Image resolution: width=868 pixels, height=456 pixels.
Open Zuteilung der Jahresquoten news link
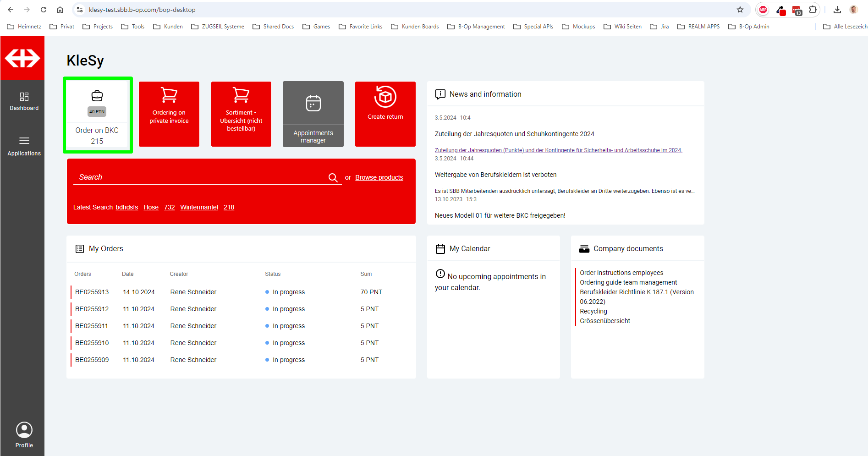click(558, 150)
